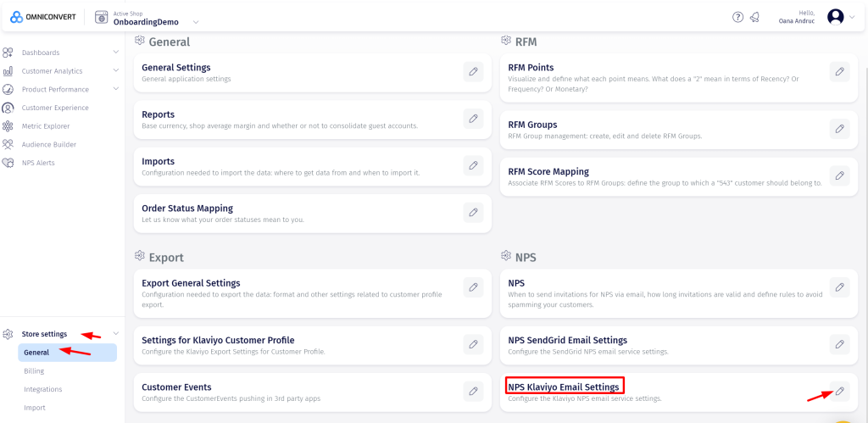Viewport: 868px width, 423px height.
Task: Open NPS Alerts in the sidebar
Action: click(38, 163)
